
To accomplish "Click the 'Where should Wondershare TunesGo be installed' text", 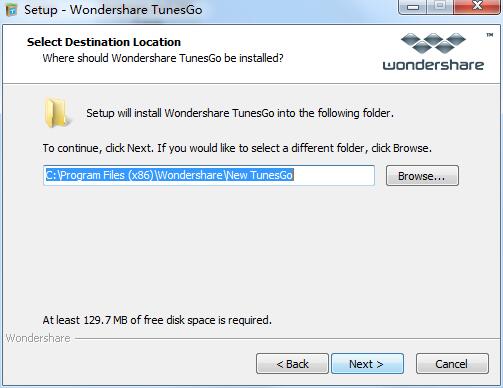I will (163, 58).
